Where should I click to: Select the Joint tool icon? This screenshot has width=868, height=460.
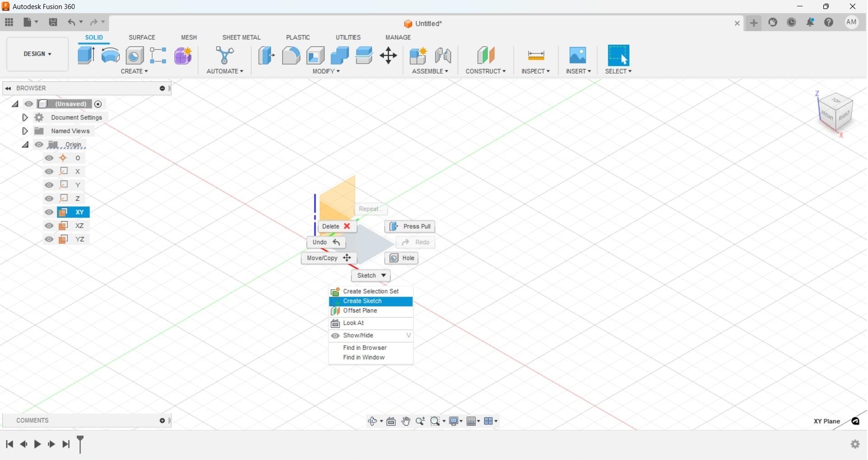point(443,56)
